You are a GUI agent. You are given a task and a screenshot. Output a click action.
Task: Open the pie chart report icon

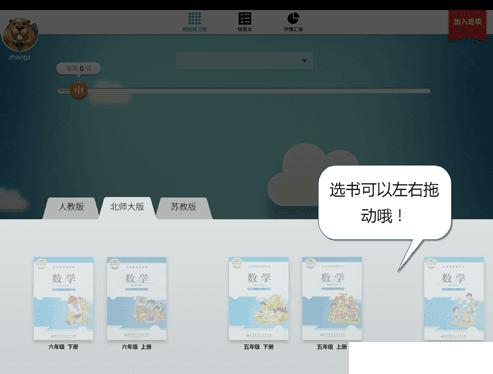coord(293,18)
